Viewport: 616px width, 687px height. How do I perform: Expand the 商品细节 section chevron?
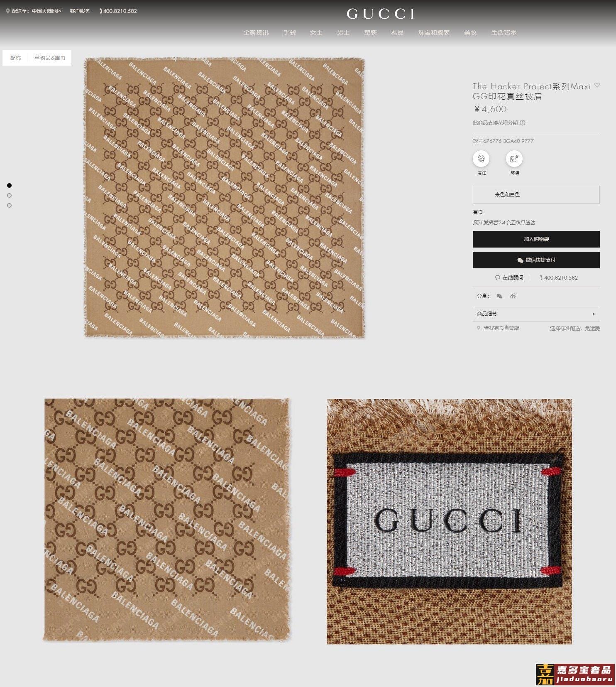pos(594,314)
